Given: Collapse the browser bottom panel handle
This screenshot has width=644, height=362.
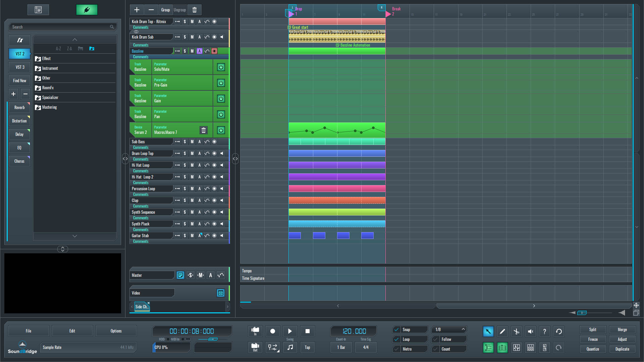Looking at the screenshot, I should coord(63,249).
